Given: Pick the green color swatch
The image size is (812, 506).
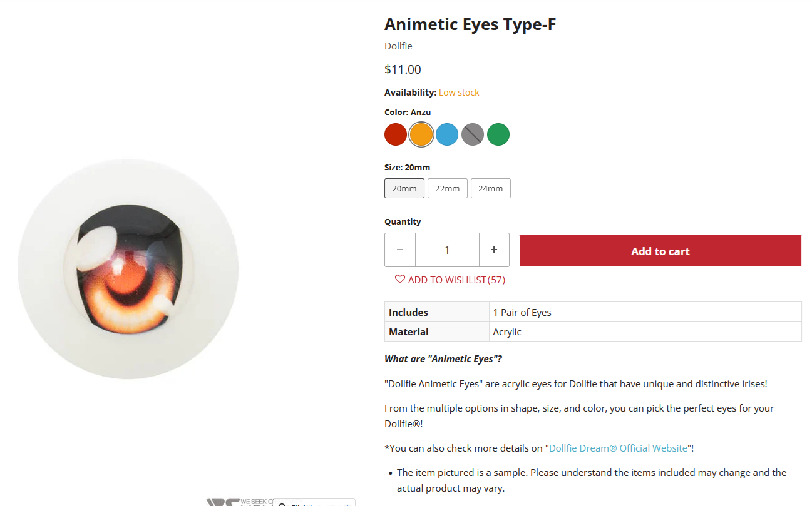Looking at the screenshot, I should point(498,134).
